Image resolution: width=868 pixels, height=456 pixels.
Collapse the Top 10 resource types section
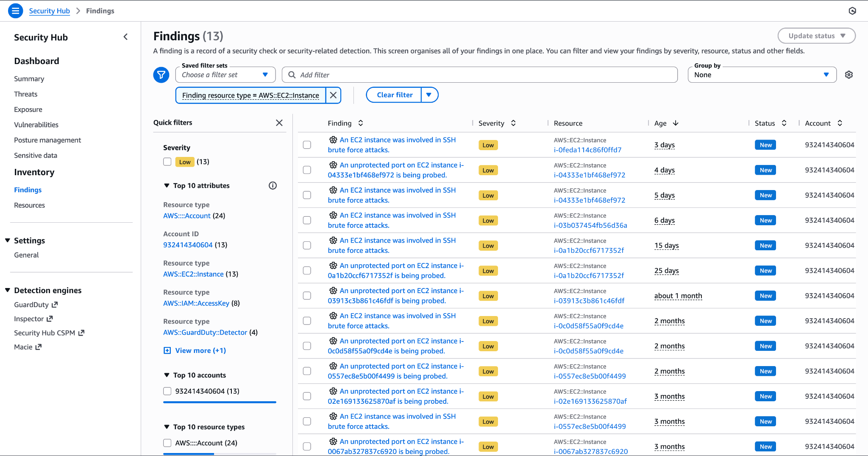click(x=167, y=427)
